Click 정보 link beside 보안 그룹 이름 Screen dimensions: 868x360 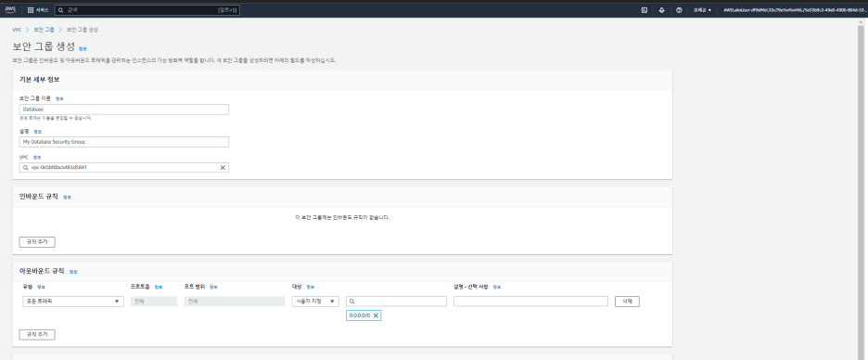(x=59, y=98)
